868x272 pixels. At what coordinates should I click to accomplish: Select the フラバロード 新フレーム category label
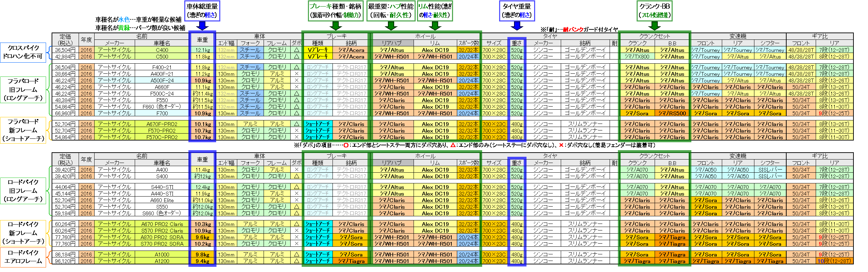pyautogui.click(x=23, y=130)
